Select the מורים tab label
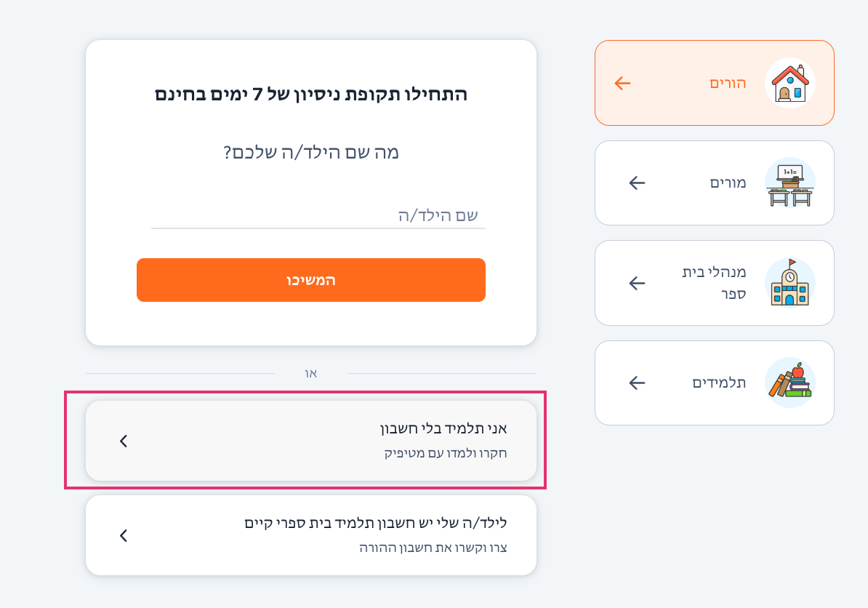 (728, 183)
